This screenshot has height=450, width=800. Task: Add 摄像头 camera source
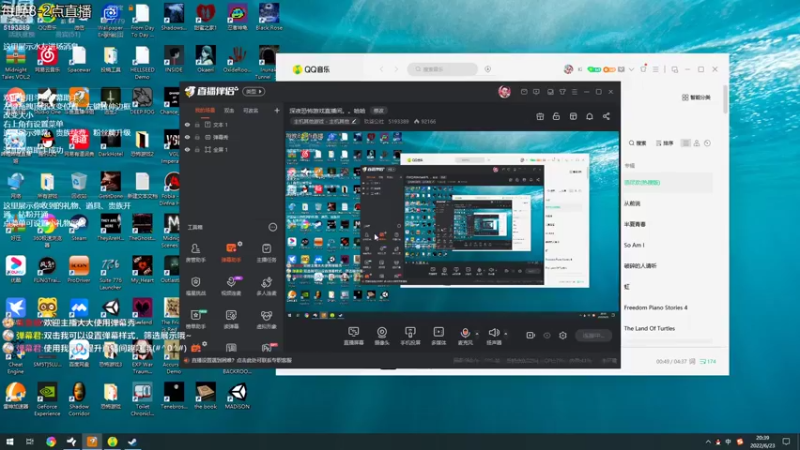[x=382, y=336]
